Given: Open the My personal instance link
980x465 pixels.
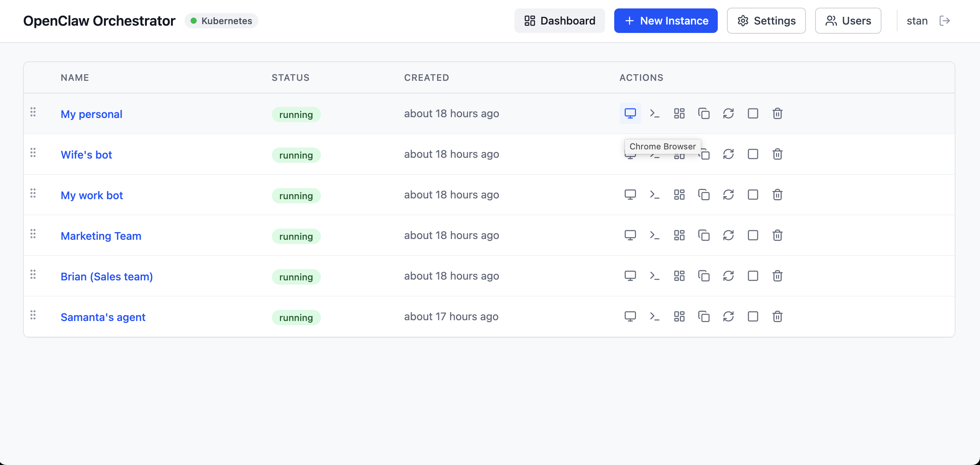Looking at the screenshot, I should 91,114.
